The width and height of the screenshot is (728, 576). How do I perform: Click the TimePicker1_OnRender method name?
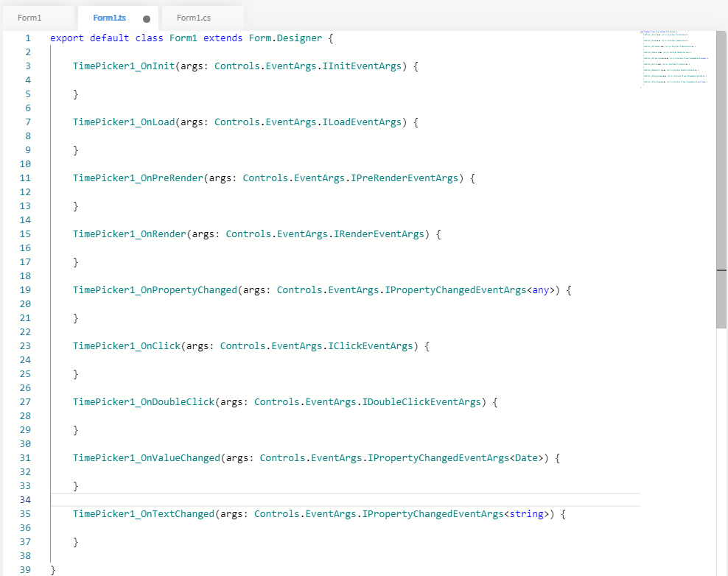click(129, 234)
